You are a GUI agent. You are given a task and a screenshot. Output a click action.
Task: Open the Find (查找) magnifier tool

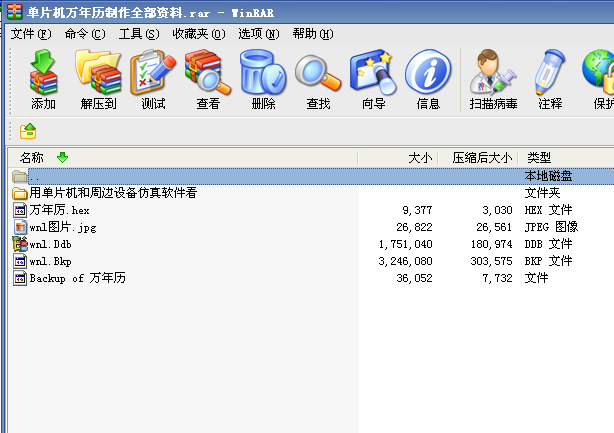pos(318,74)
